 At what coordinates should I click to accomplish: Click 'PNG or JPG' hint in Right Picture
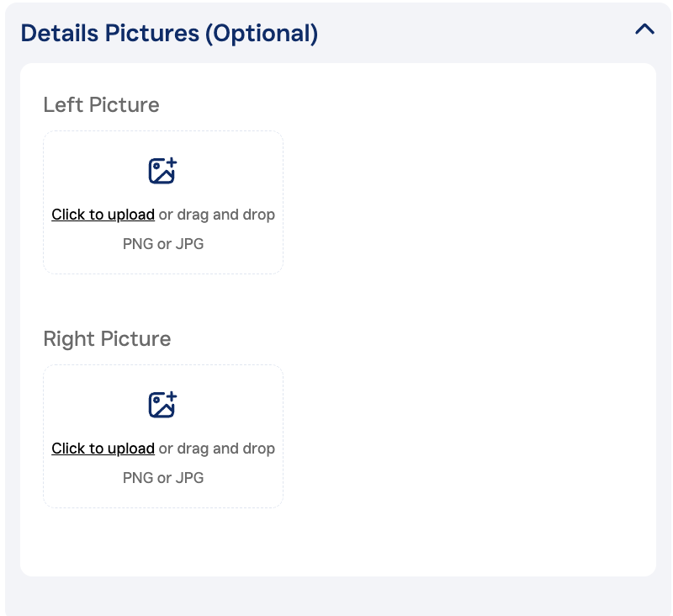click(163, 478)
